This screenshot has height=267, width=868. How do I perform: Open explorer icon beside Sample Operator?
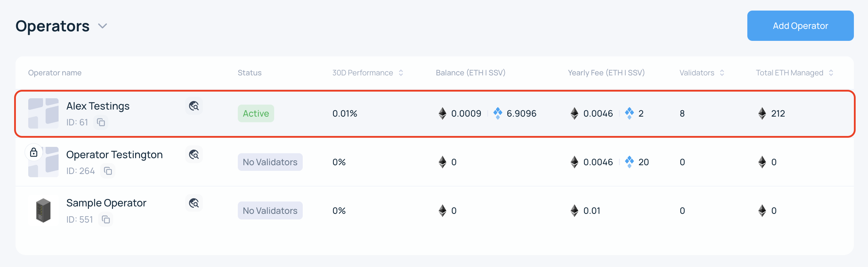point(194,203)
